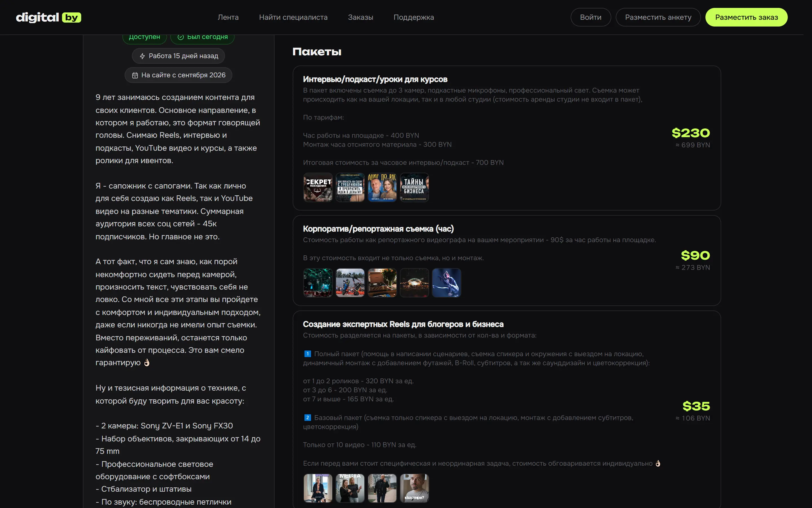Screen dimensions: 812x508
Task: Click the 'Работа 15 дней назад' badge
Action: click(x=178, y=56)
